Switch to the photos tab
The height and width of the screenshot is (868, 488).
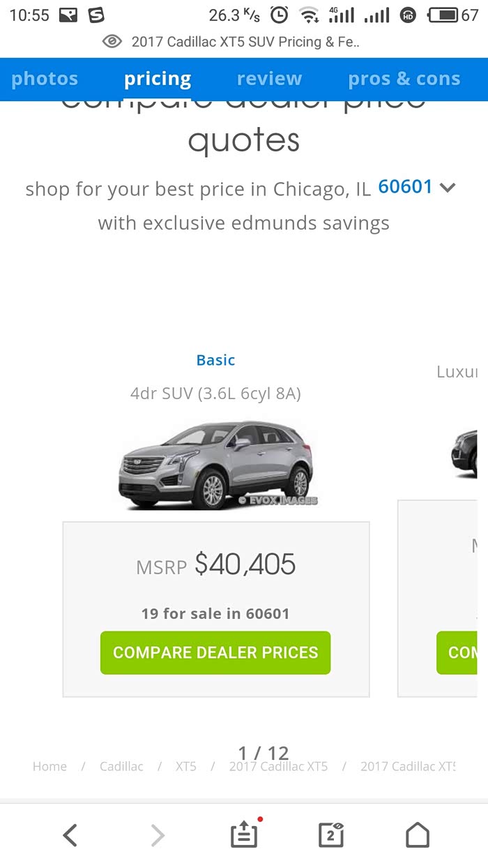pos(45,79)
